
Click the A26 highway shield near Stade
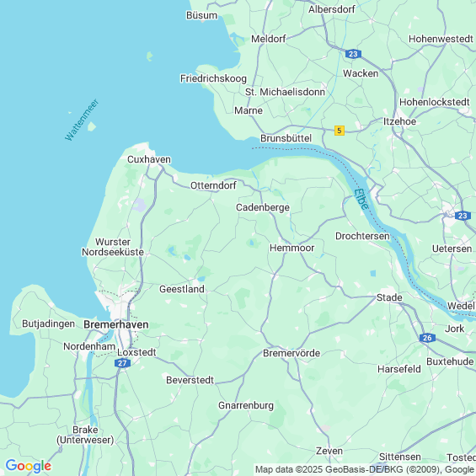click(427, 338)
